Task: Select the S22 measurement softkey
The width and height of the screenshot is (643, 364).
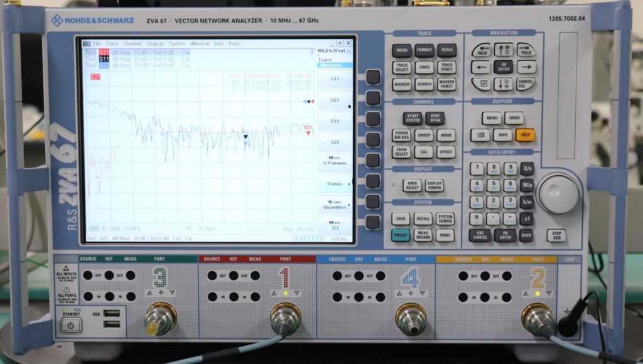Action: click(x=335, y=142)
